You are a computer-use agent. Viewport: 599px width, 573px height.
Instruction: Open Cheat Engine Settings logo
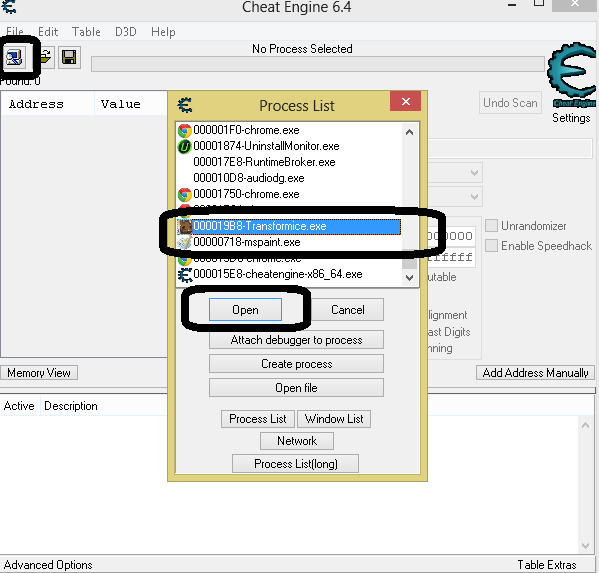tap(571, 82)
